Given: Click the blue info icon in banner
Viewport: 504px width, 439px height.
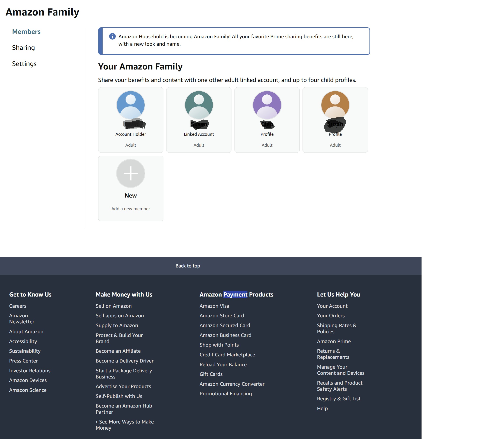Looking at the screenshot, I should (112, 36).
